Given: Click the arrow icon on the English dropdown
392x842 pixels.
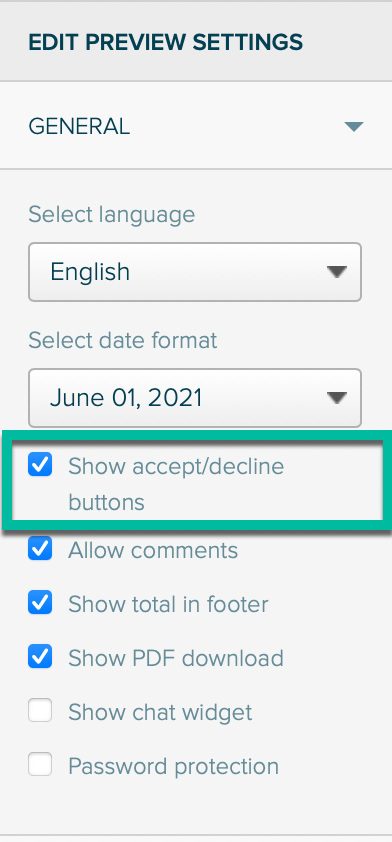Looking at the screenshot, I should click(x=337, y=272).
